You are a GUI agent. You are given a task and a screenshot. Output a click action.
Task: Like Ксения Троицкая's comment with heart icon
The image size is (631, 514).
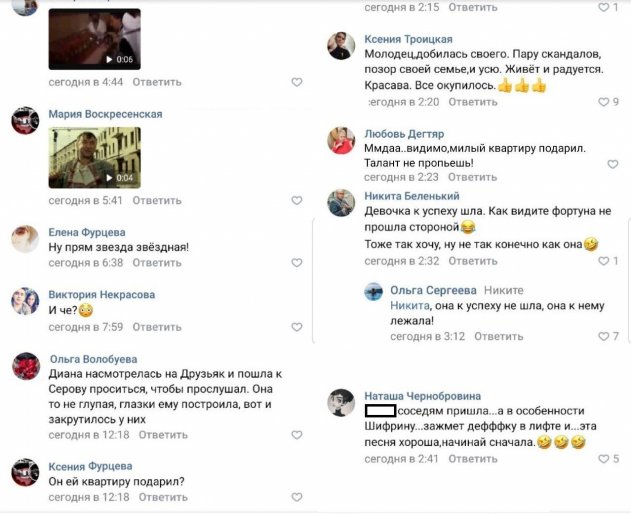tap(603, 102)
